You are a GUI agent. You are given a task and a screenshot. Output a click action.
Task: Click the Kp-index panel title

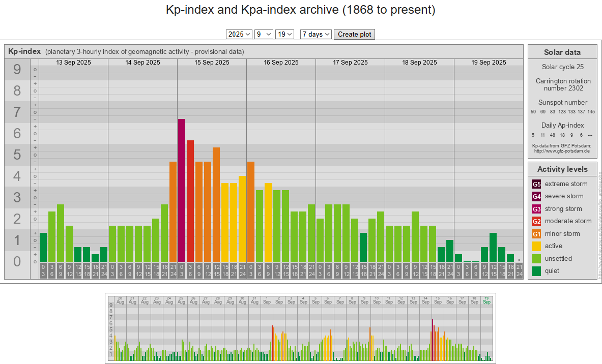coord(24,51)
